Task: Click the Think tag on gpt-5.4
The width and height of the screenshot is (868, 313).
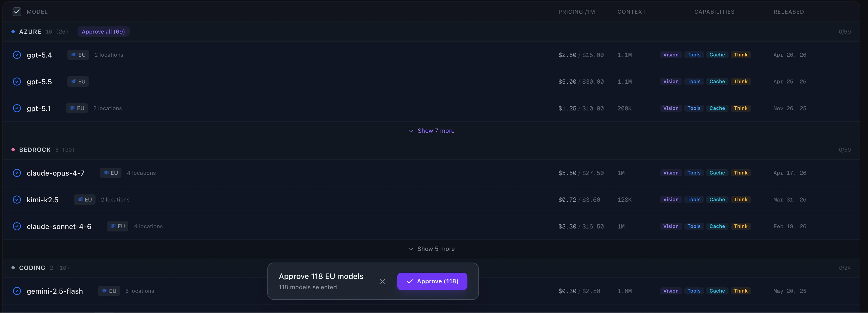Action: click(741, 55)
